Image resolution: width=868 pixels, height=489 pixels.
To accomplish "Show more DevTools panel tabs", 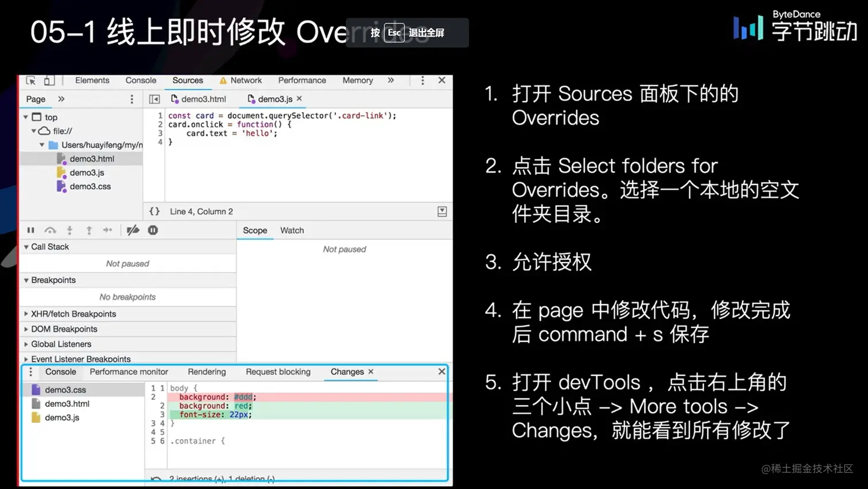I will click(391, 80).
